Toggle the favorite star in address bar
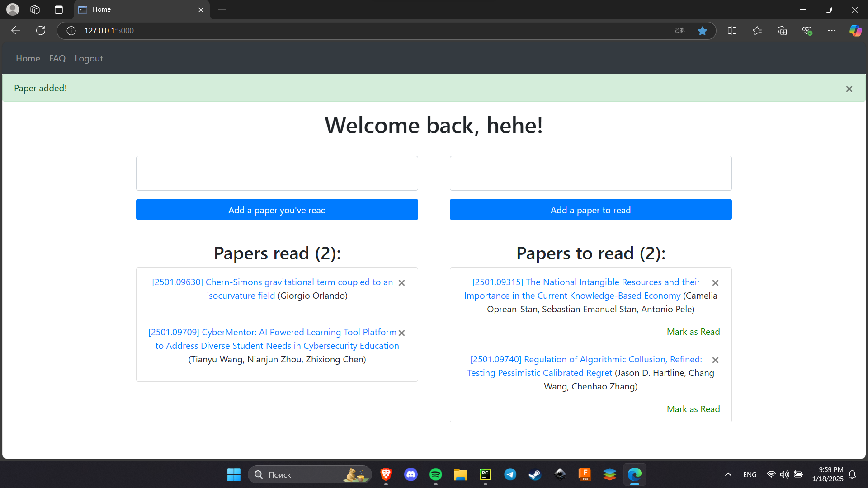 click(x=702, y=31)
